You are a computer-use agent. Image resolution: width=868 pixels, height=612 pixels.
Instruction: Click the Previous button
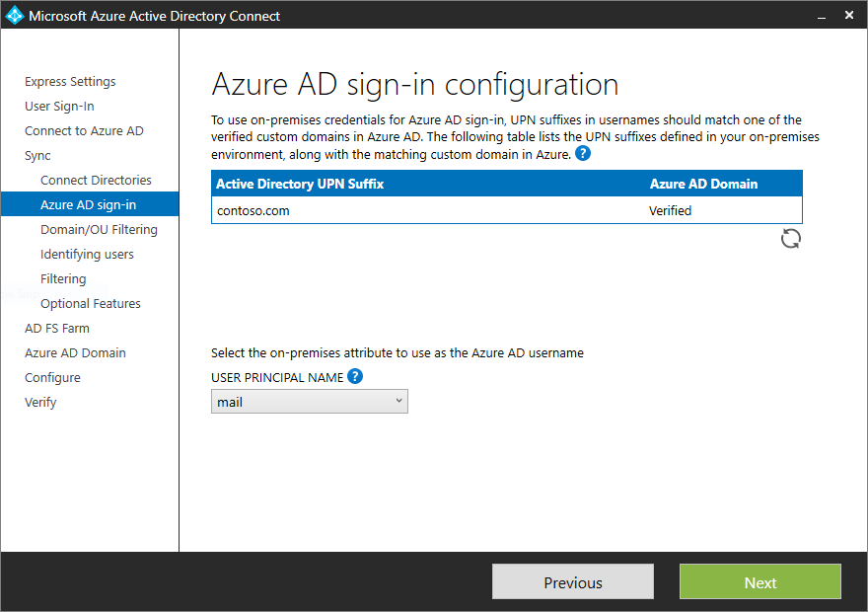coord(572,581)
